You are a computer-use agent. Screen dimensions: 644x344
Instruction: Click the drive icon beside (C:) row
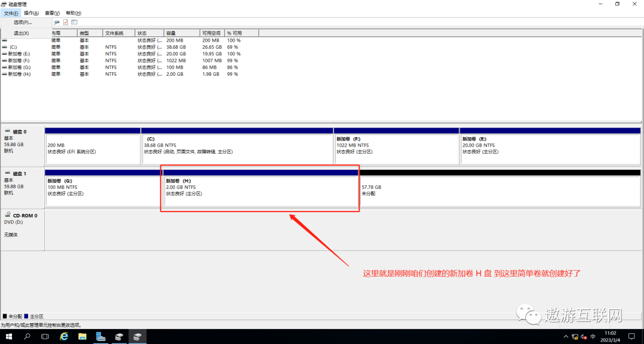(5, 47)
